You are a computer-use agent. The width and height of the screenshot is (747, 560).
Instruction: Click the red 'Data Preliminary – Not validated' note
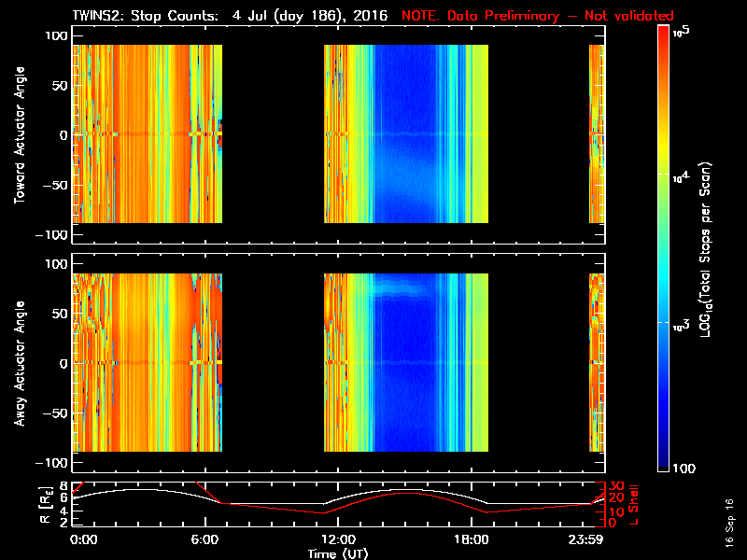(x=538, y=16)
